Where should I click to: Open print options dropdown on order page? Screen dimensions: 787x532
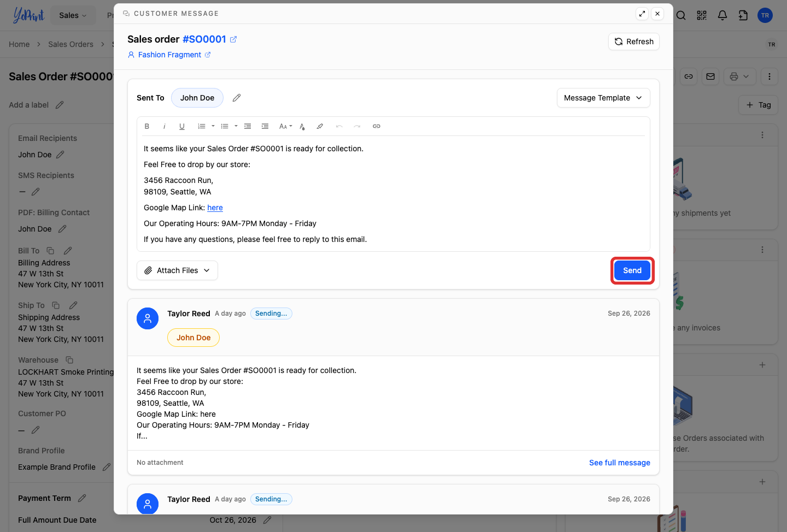click(x=740, y=76)
